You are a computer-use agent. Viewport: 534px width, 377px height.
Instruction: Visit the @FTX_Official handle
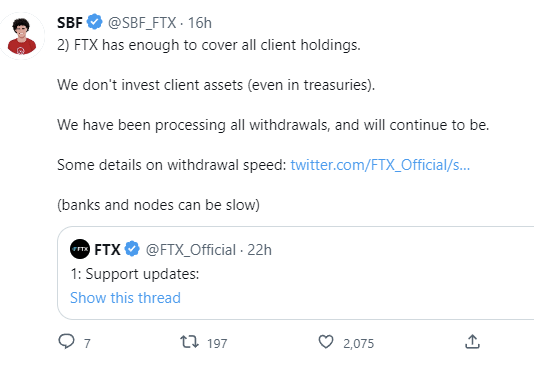191,250
